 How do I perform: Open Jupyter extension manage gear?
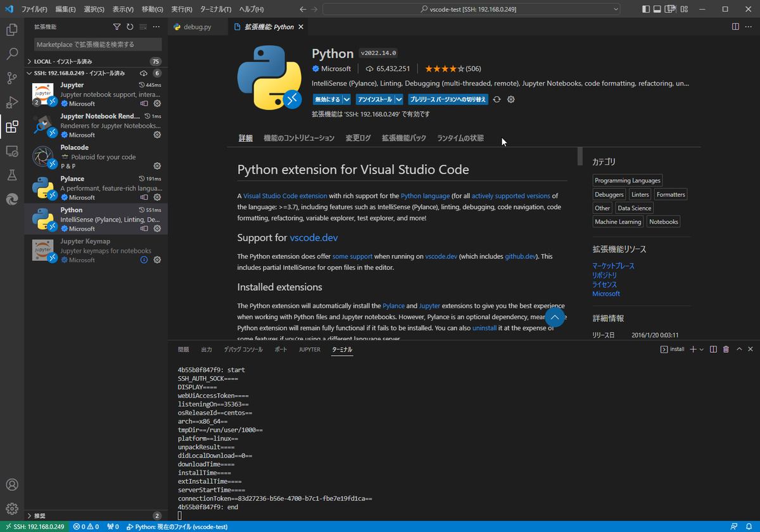click(157, 103)
